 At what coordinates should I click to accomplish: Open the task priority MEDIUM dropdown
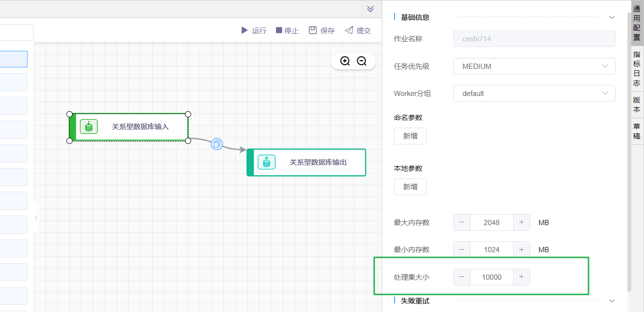pyautogui.click(x=534, y=66)
